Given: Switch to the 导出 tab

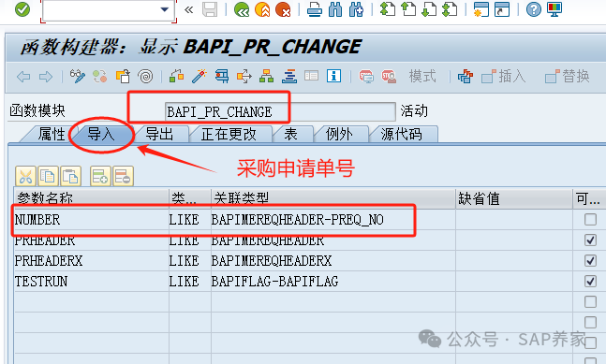Looking at the screenshot, I should click(159, 135).
